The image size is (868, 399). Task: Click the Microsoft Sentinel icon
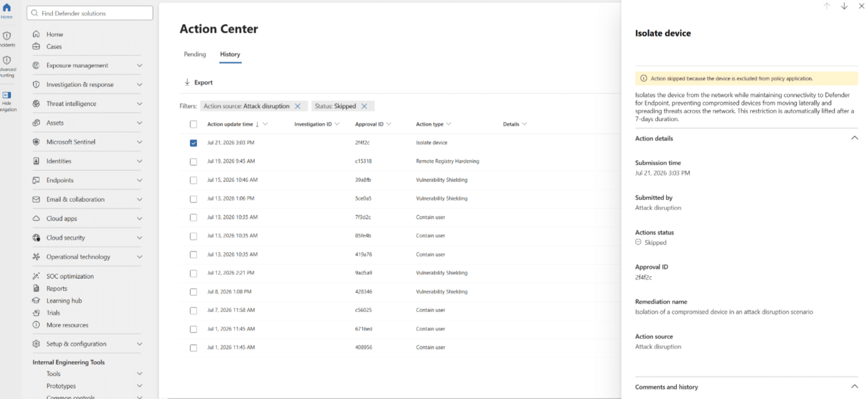[x=36, y=142]
